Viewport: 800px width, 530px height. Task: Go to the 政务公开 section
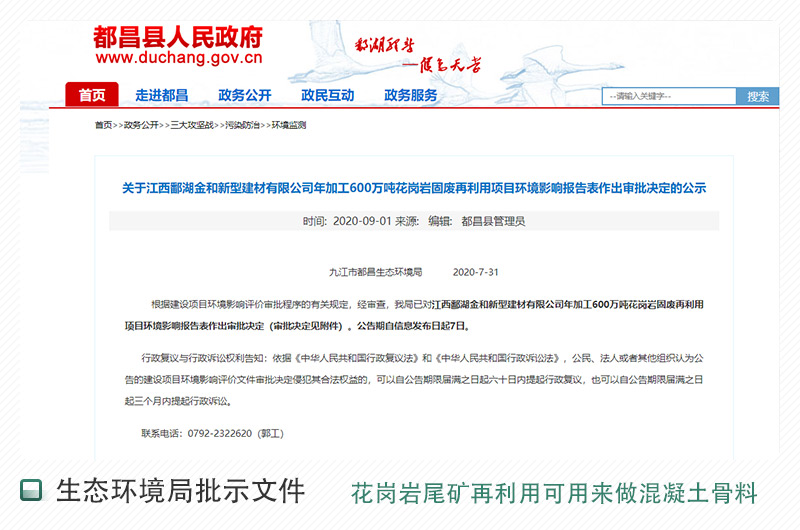245,95
